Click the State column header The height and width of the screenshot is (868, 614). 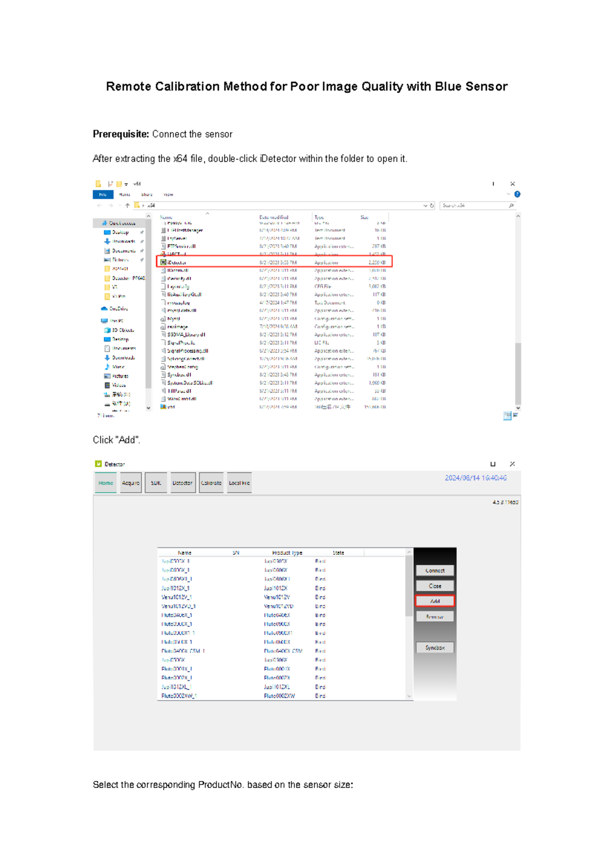tap(338, 553)
